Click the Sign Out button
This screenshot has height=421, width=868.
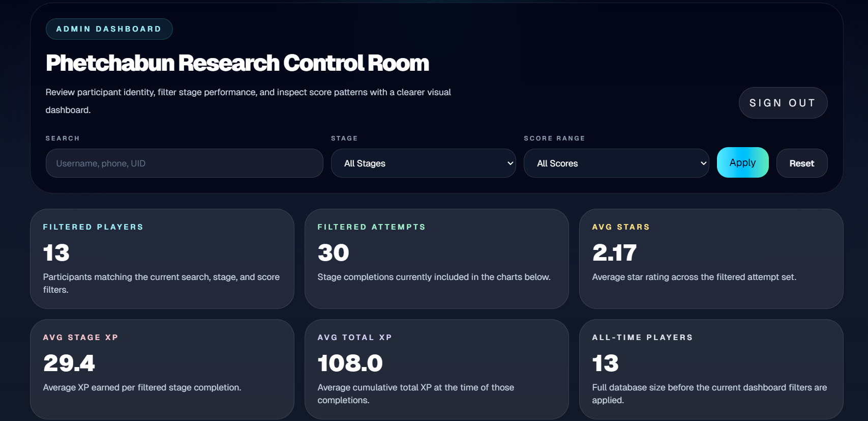(x=783, y=103)
